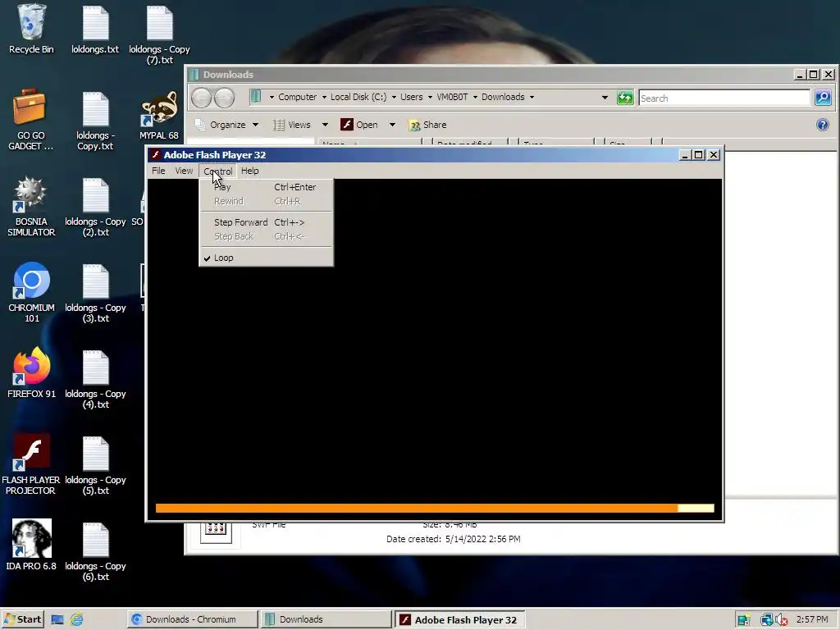Open the Downloads window help icon

[822, 125]
